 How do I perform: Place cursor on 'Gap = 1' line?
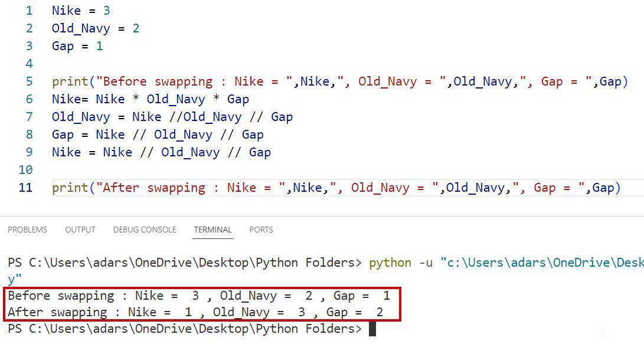click(x=77, y=46)
